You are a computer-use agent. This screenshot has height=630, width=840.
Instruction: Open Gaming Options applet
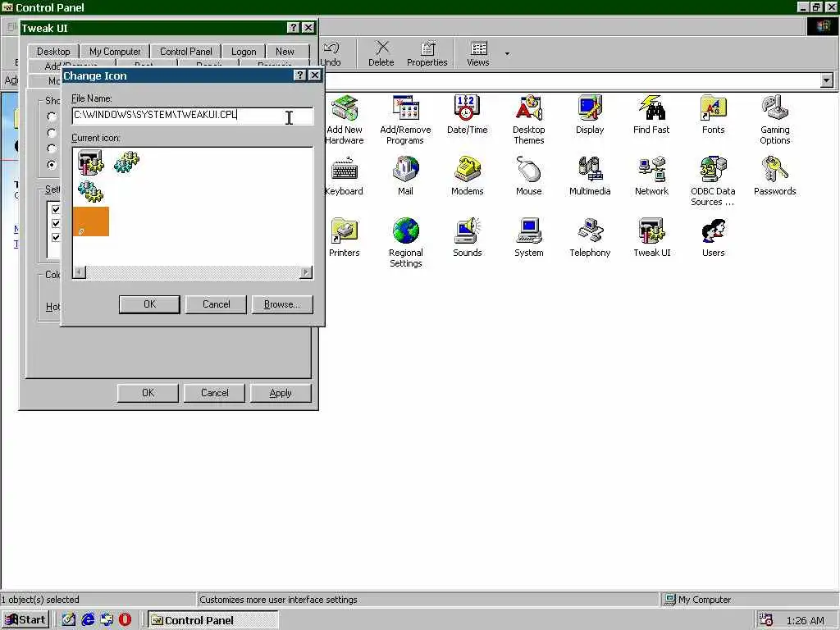tap(774, 120)
